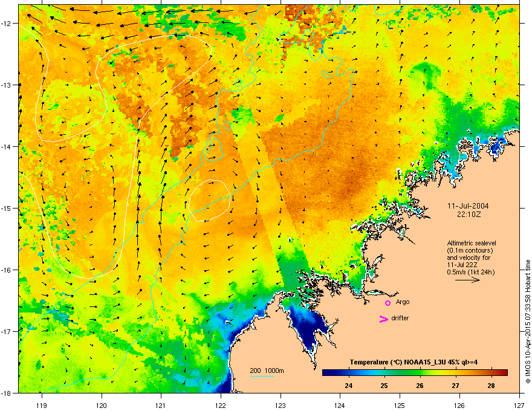Click the longitude axis label 123

281,405
